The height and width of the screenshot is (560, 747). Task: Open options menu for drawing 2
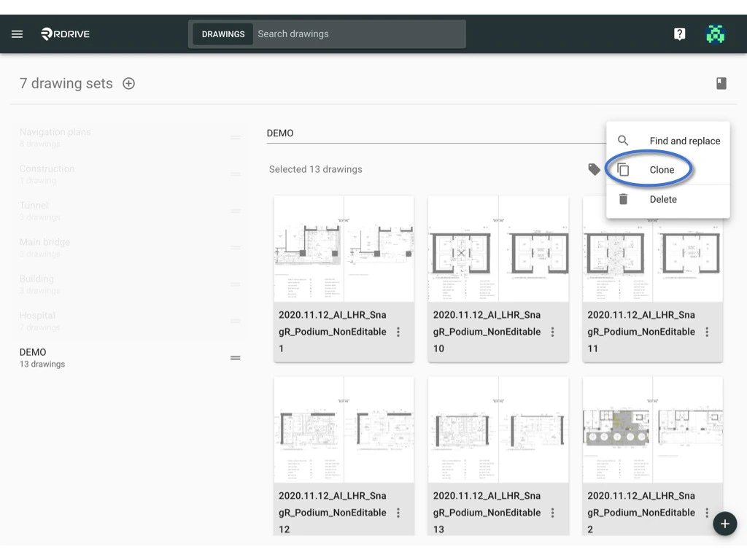[x=707, y=513]
